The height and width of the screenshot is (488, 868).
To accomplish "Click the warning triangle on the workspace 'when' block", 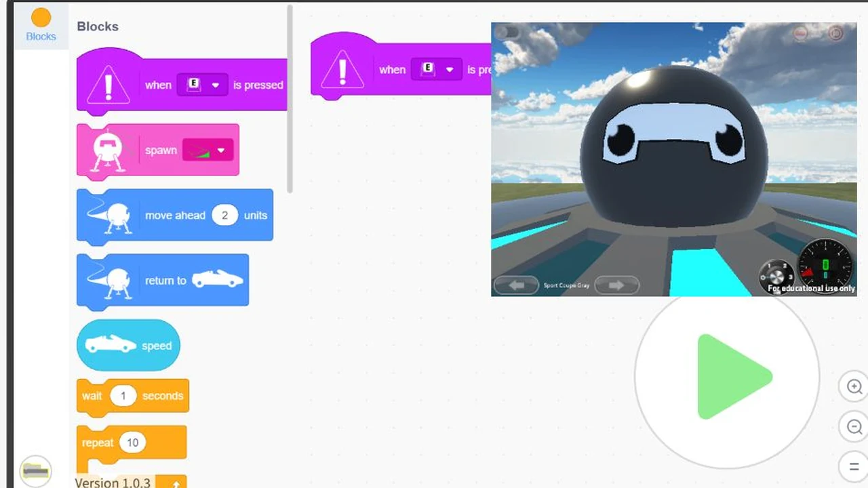I will click(342, 70).
